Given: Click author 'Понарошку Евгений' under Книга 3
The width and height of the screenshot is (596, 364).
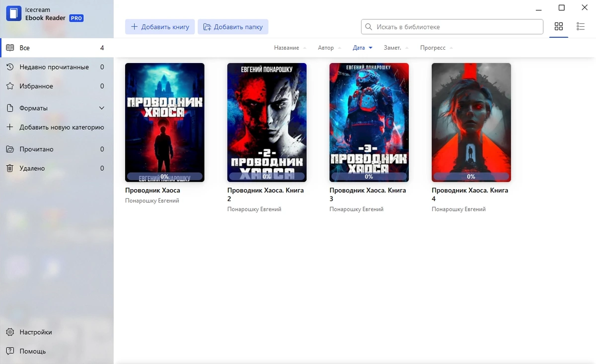Looking at the screenshot, I should 357,210.
